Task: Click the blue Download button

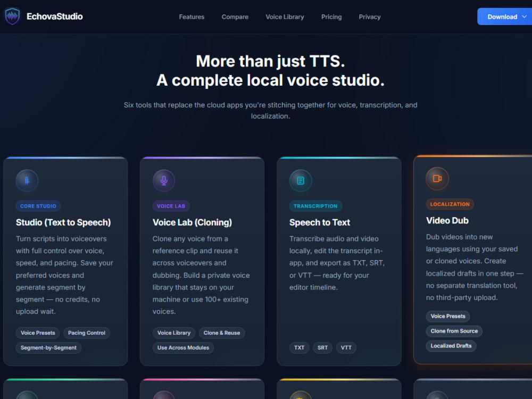Action: [504, 16]
